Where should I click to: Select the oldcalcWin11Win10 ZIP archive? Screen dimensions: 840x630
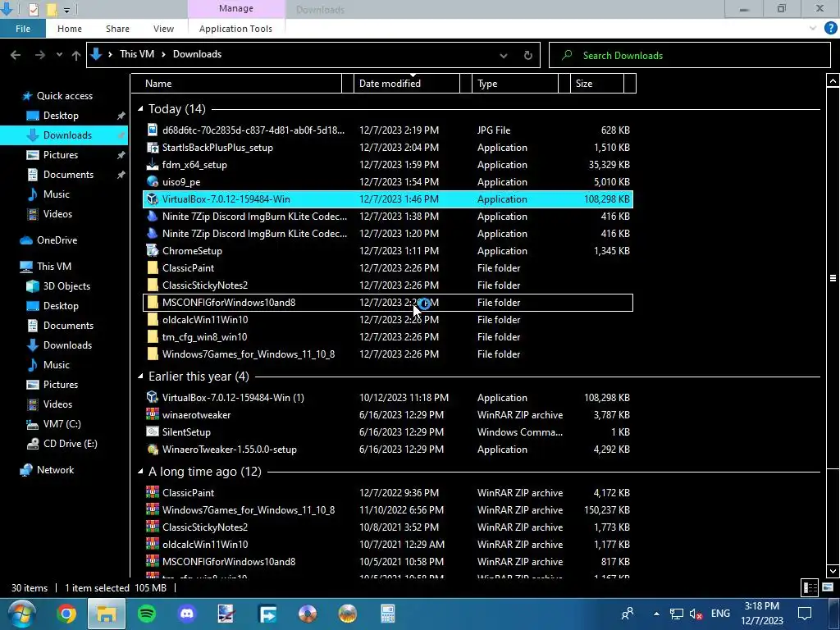[x=388, y=545]
